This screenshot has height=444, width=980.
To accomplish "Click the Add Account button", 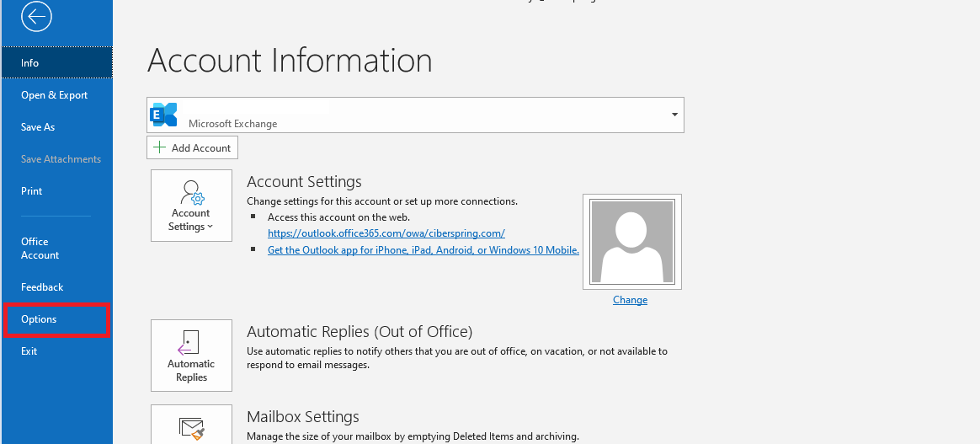I will tap(193, 147).
